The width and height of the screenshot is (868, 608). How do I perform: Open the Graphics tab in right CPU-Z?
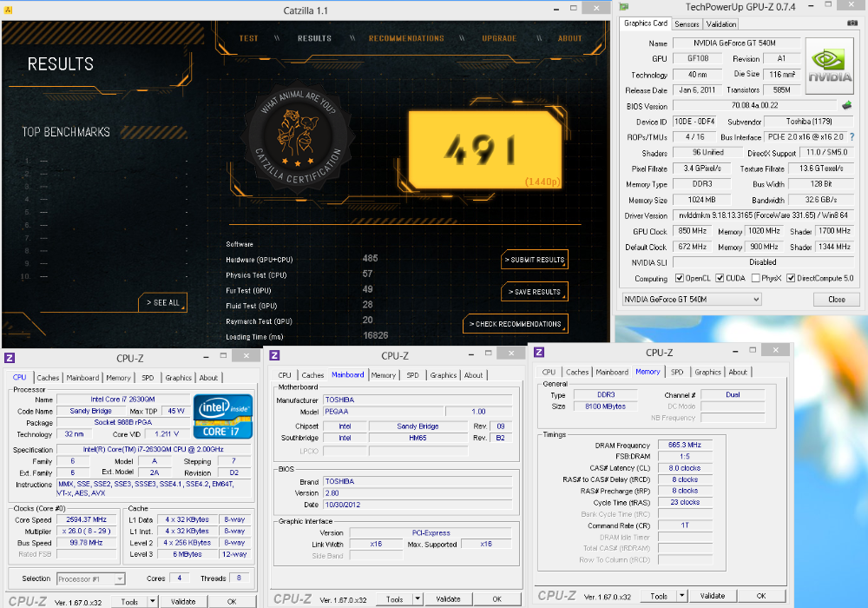click(707, 372)
